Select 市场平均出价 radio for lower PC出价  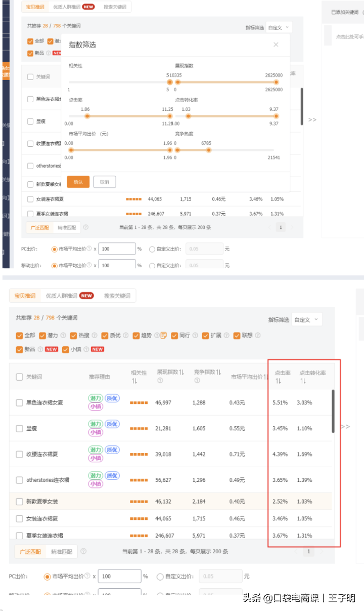pyautogui.click(x=48, y=576)
